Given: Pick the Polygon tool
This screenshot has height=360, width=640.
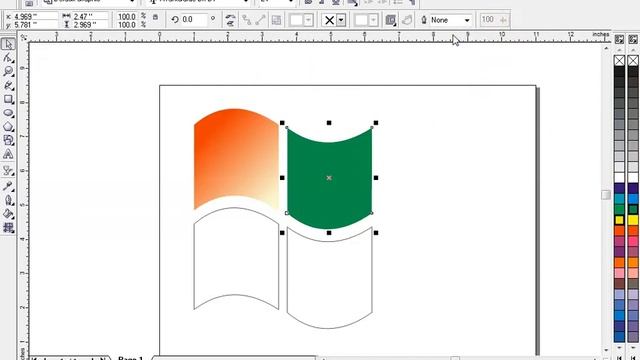Looking at the screenshot, I should point(8,127).
